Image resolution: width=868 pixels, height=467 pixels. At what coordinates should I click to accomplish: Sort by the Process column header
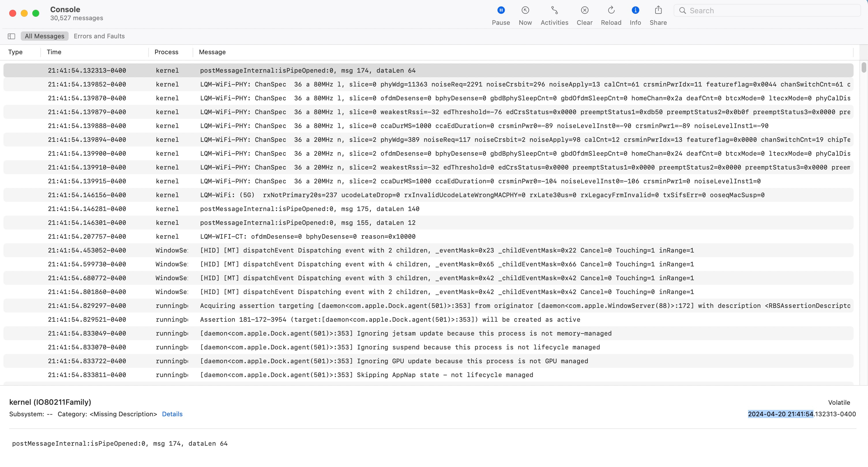point(166,52)
